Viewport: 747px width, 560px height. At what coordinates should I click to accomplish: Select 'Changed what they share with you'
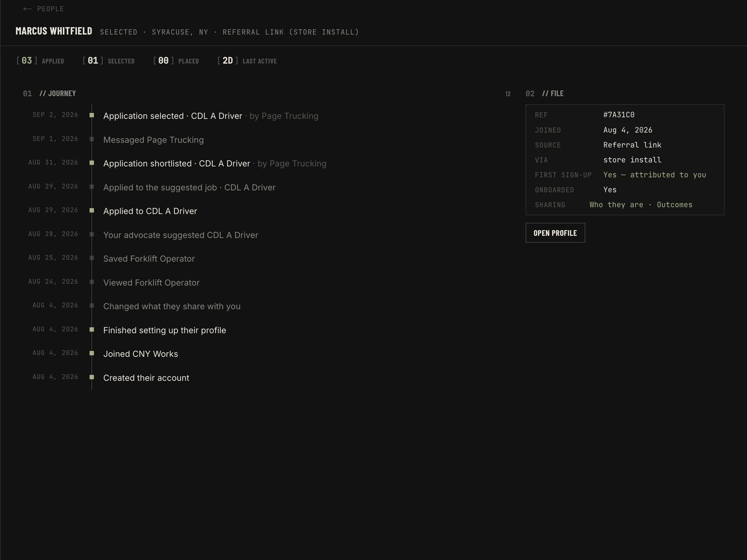[x=172, y=306]
